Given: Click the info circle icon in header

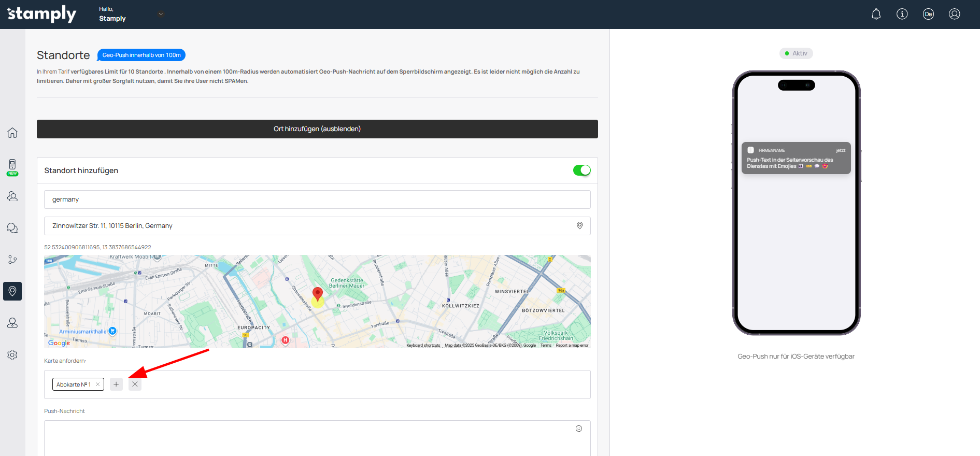Looking at the screenshot, I should pyautogui.click(x=902, y=14).
